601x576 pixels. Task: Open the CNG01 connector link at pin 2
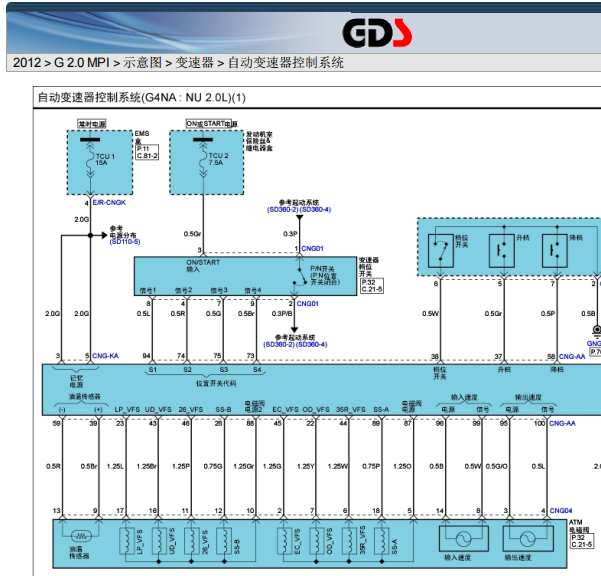click(307, 304)
